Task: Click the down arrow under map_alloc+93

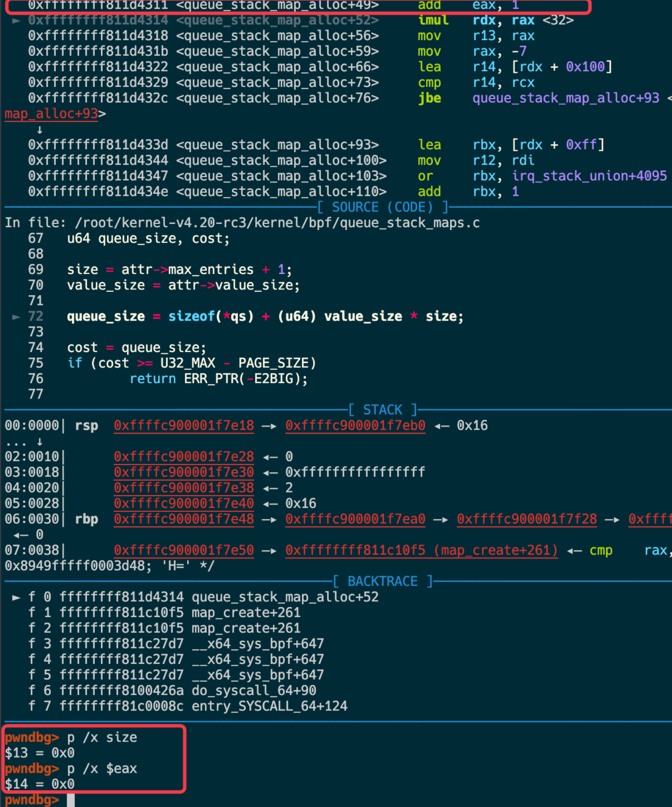Action: coord(39,130)
